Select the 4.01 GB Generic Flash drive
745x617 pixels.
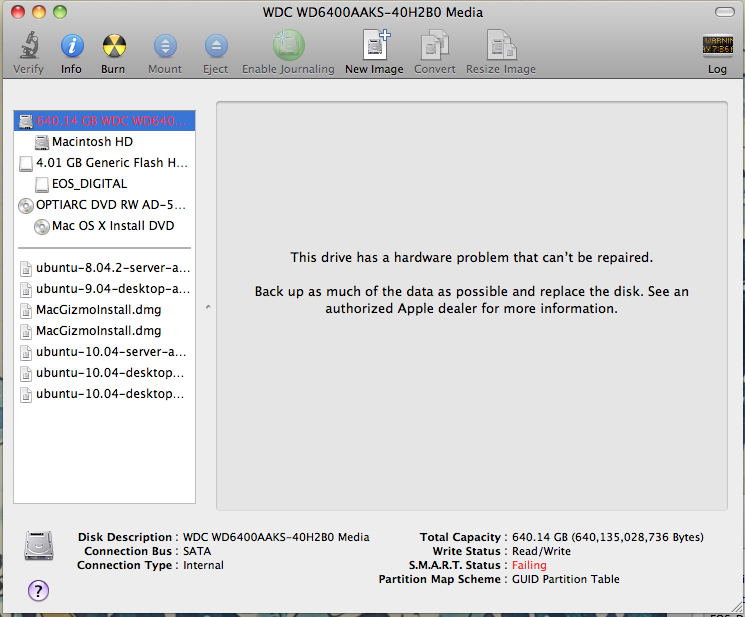point(105,163)
